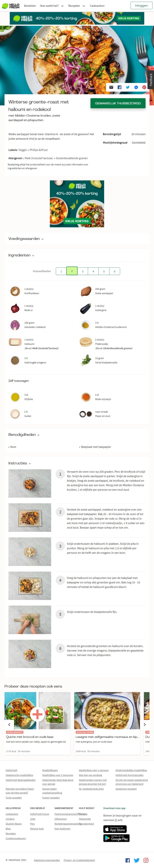Screen dimensions: 154x868
Task: Select 4 servings quantity
Action: (x=93, y=271)
